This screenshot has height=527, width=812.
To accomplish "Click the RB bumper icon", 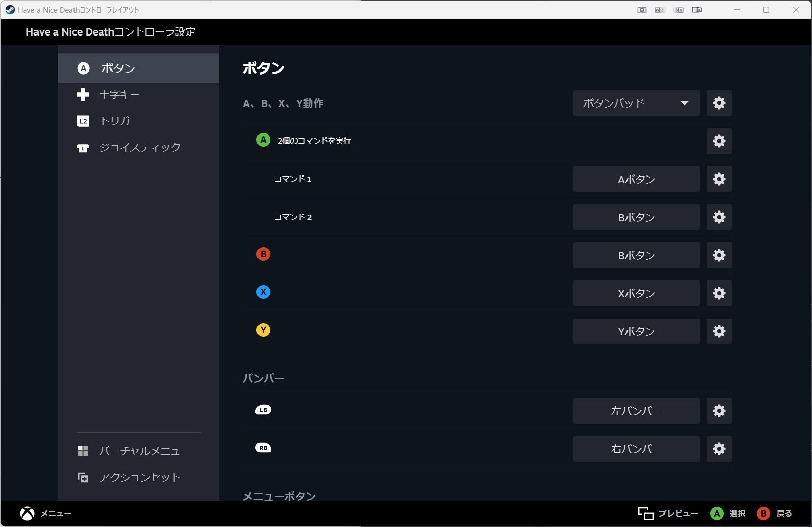I will 263,448.
